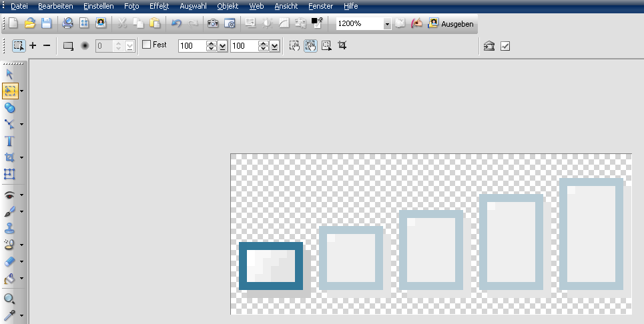Screen dimensions: 644x324
Task: Open the Auswahl menu
Action: [x=193, y=6]
